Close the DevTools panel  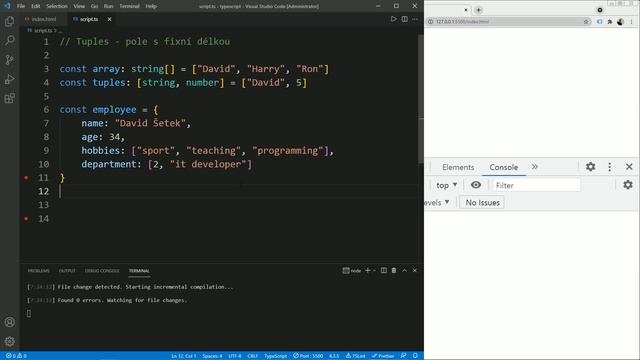point(629,167)
